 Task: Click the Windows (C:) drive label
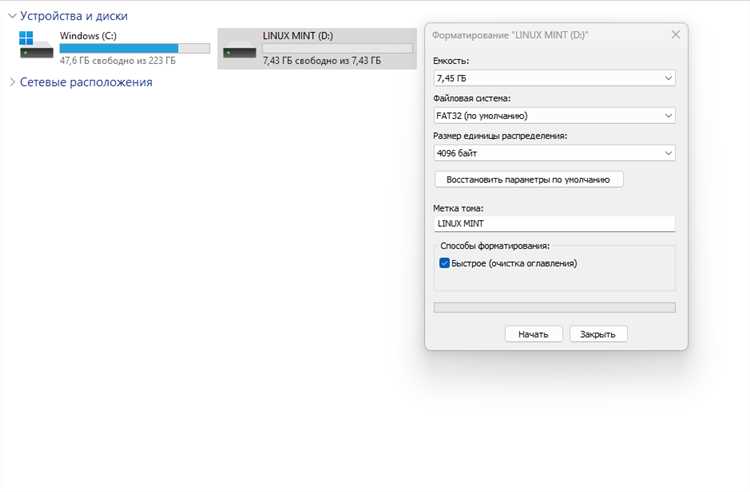point(88,36)
